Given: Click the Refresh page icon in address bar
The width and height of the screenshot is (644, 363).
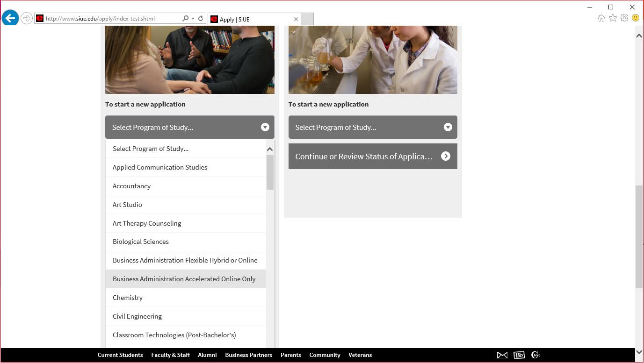Looking at the screenshot, I should (x=201, y=19).
